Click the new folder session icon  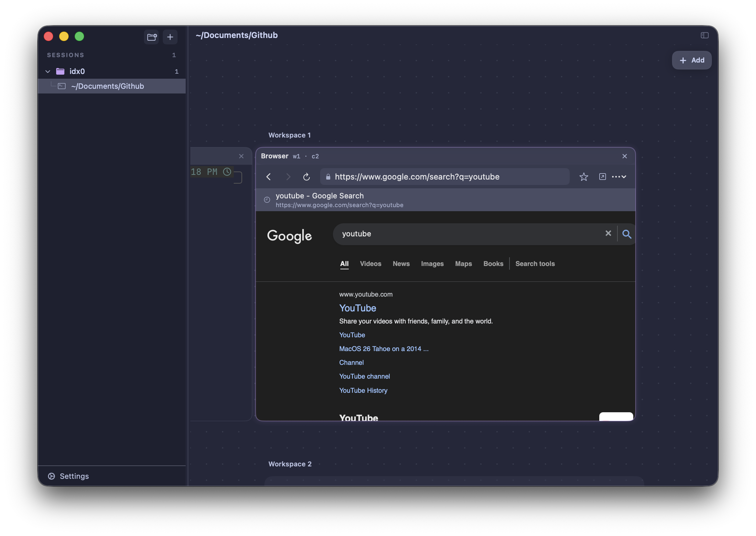click(152, 37)
